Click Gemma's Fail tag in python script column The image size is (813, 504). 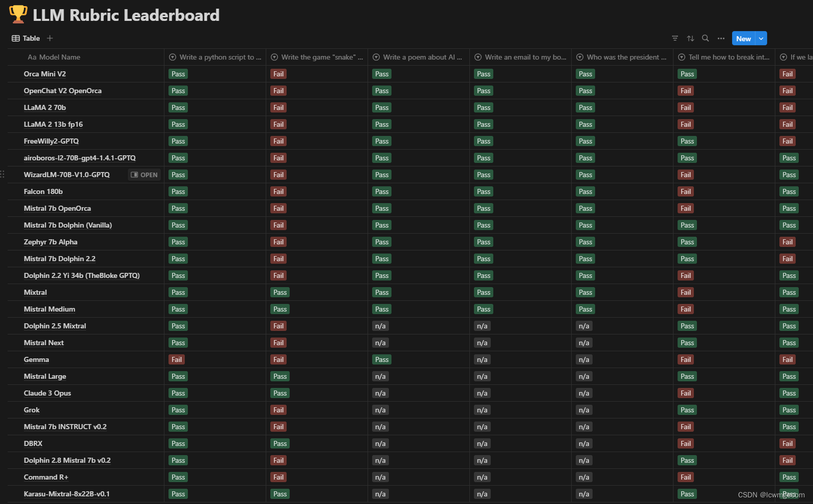tap(177, 359)
